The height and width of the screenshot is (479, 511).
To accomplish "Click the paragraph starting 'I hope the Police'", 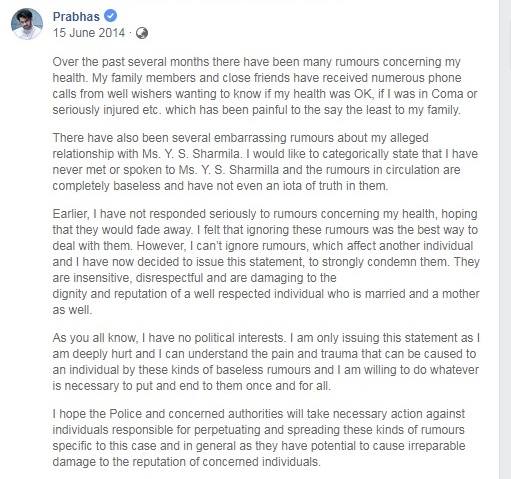I will [x=259, y=438].
